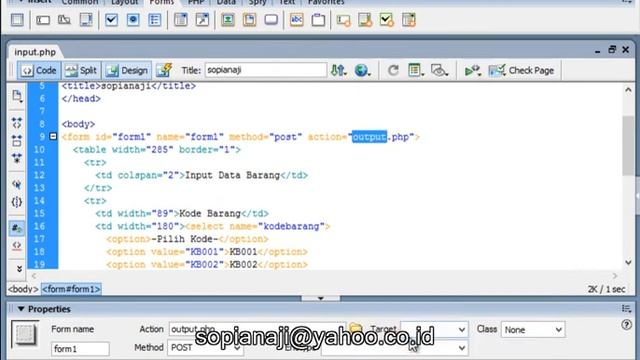The height and width of the screenshot is (360, 640).
Task: Toggle line numbers in coding toolbar
Action: 17,228
